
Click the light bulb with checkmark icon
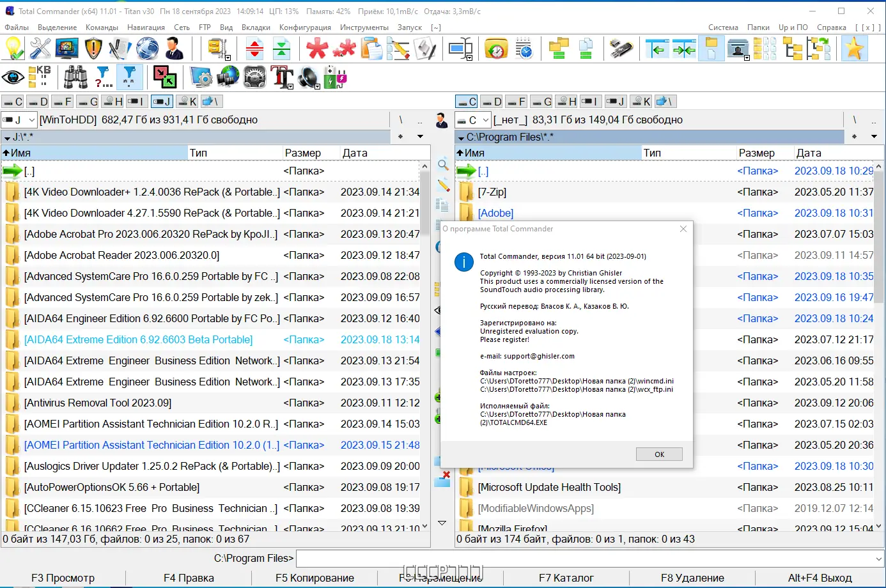(14, 49)
